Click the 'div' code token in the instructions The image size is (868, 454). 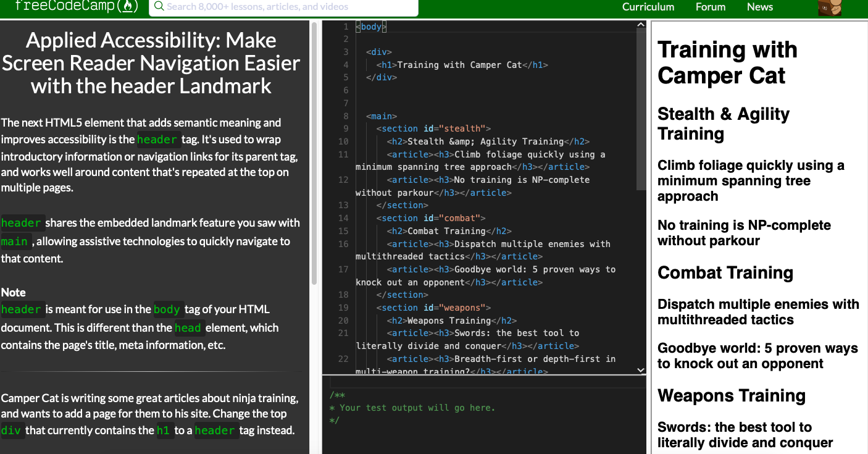tap(11, 431)
